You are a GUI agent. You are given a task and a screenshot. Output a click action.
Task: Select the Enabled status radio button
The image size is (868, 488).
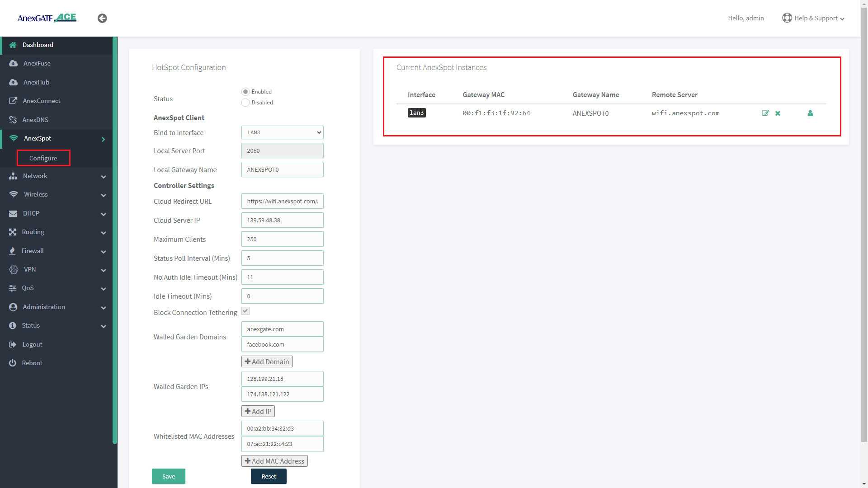coord(245,91)
